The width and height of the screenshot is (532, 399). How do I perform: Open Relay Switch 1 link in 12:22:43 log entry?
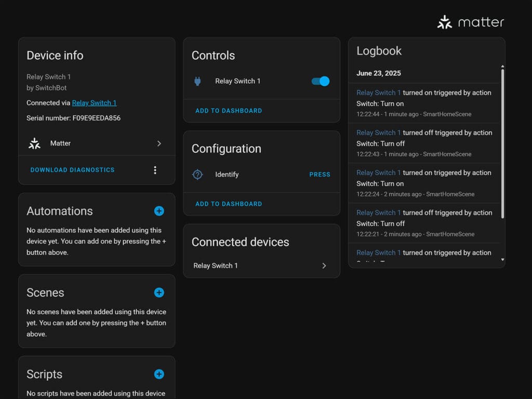[378, 132]
